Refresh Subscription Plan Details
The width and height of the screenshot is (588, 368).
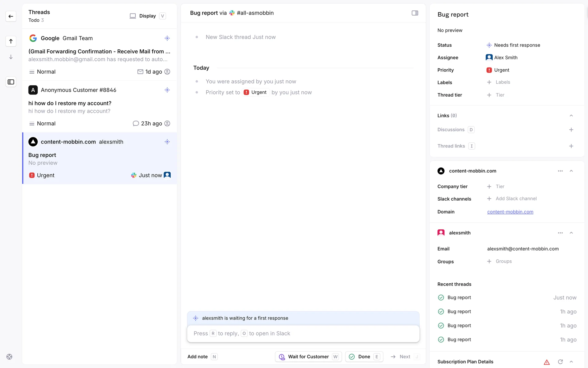click(x=560, y=362)
